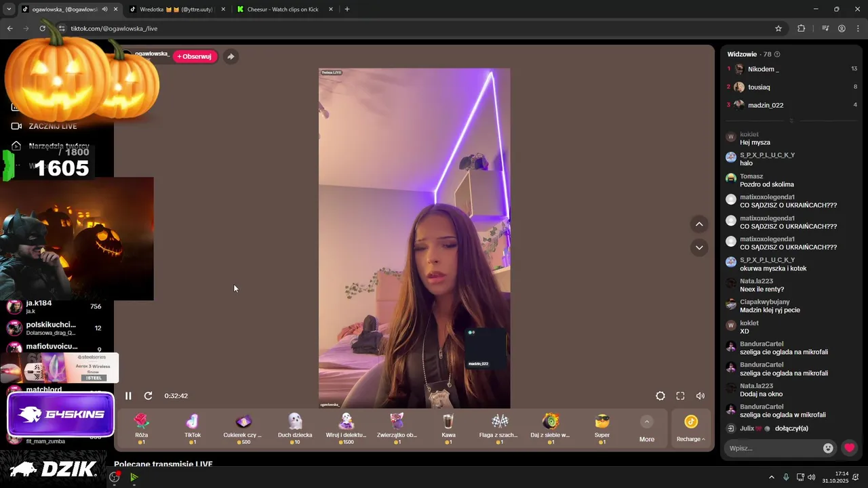
Task: Click green play icon in taskbar
Action: coord(134,477)
